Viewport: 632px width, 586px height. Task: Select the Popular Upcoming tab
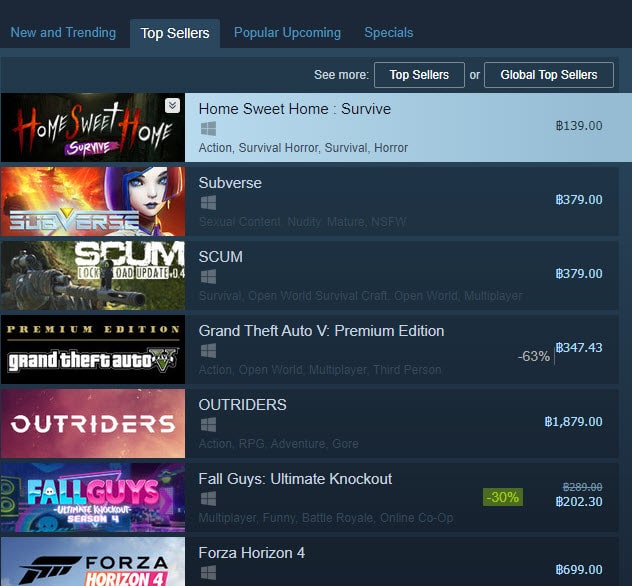[287, 33]
